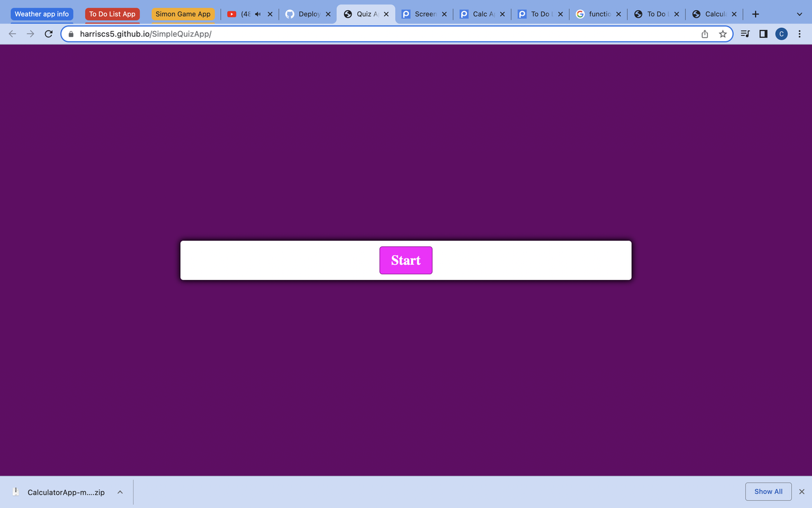Click Show All in the downloads bar
Viewport: 812px width, 508px height.
coord(768,491)
